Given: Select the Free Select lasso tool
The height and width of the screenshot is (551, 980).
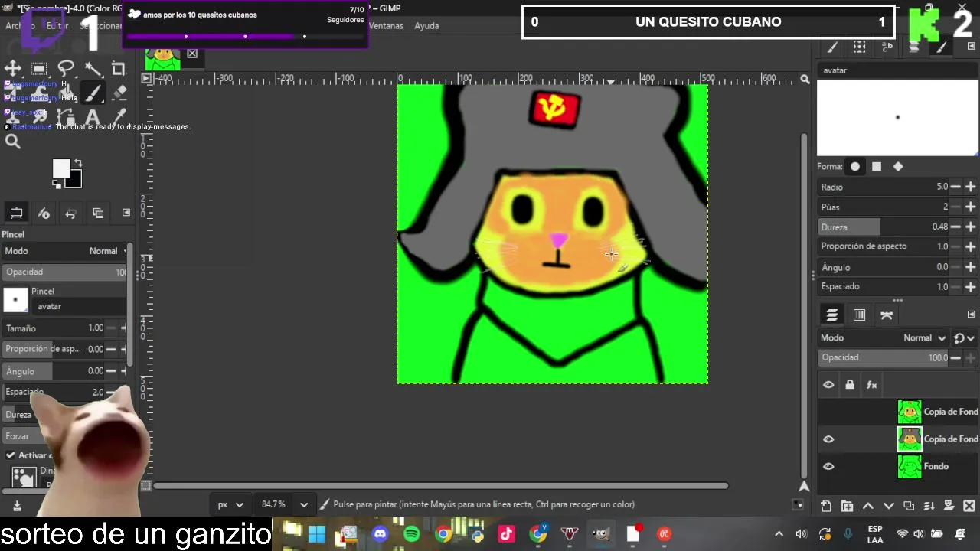Looking at the screenshot, I should (66, 69).
